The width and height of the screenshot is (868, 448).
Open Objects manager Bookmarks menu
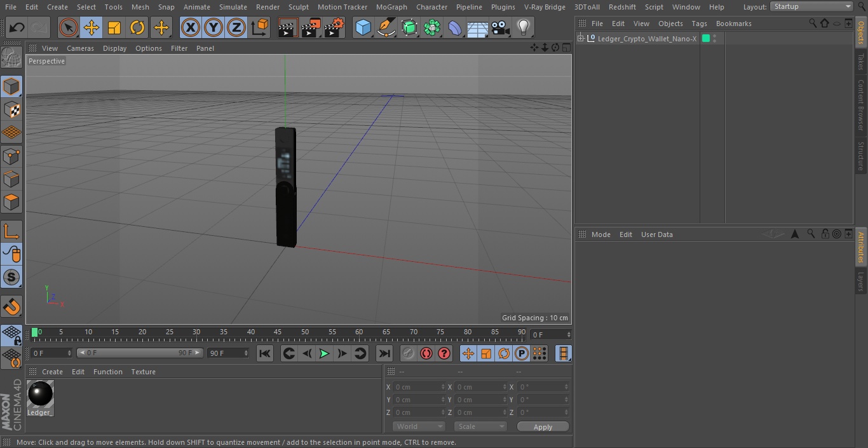click(x=733, y=24)
